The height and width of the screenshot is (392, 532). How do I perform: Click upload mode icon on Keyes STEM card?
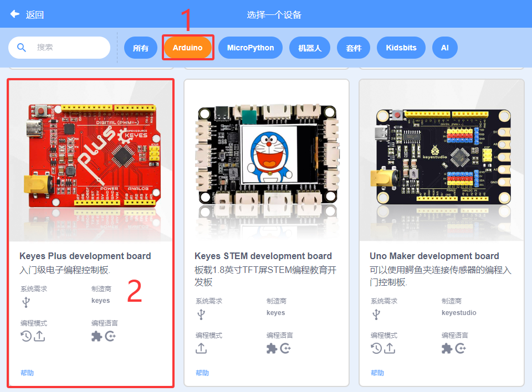tap(201, 348)
